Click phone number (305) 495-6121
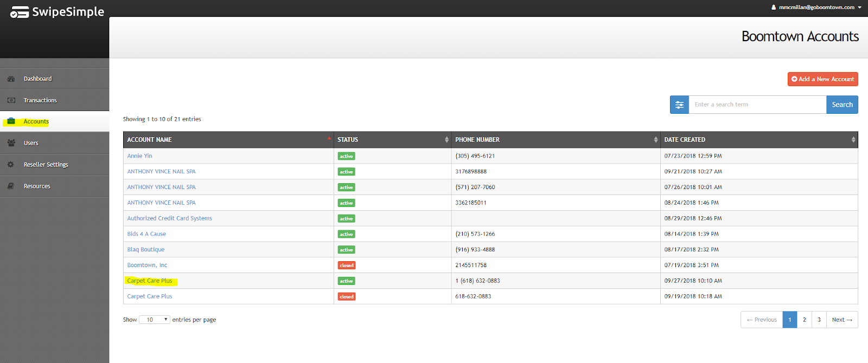This screenshot has width=868, height=363. (475, 156)
